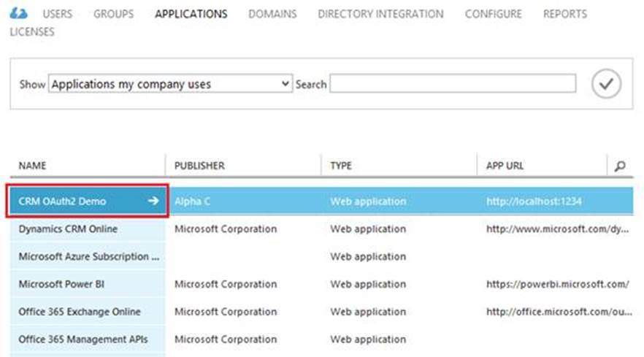
Task: Switch to the Users tab
Action: (x=58, y=14)
